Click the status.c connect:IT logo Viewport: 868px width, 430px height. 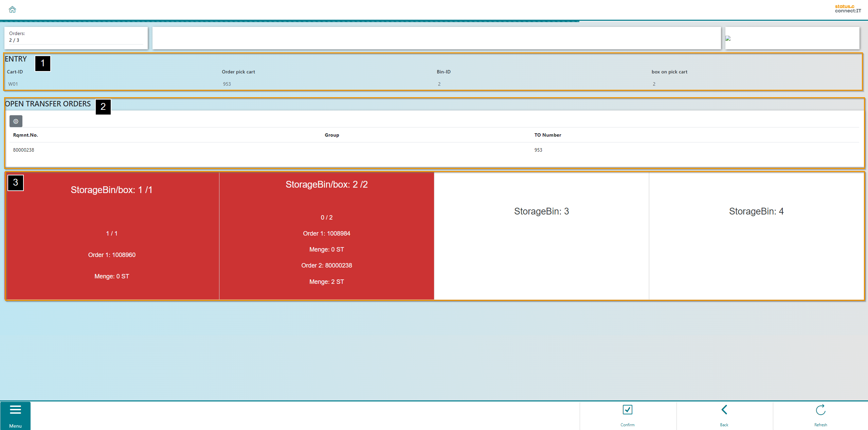tap(848, 9)
